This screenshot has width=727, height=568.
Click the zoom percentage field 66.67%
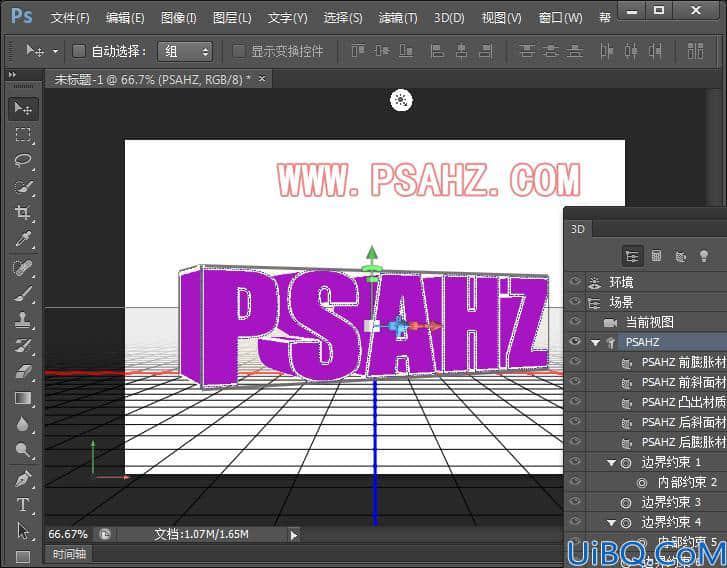point(68,535)
